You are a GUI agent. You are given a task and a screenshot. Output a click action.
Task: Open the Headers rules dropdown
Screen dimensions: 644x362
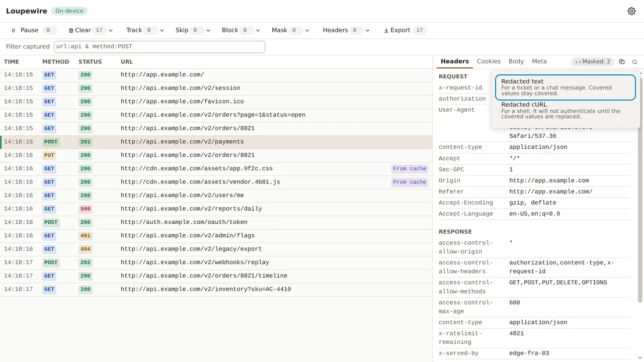click(367, 30)
